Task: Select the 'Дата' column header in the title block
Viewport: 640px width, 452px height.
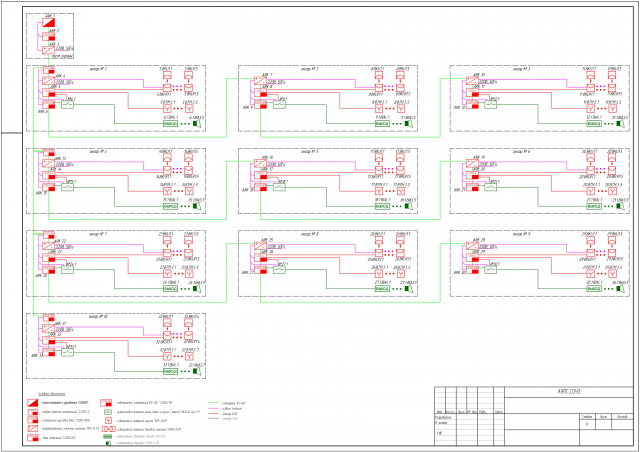Action: coord(499,412)
